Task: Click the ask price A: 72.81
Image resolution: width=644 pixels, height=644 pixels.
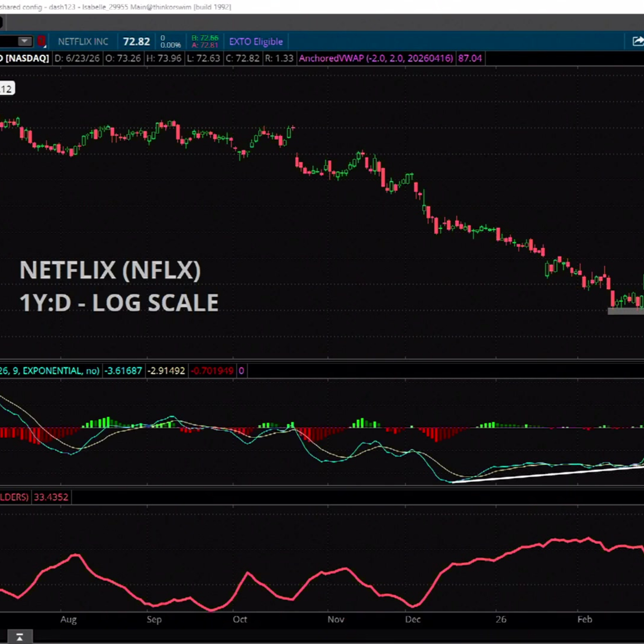Action: (x=205, y=45)
